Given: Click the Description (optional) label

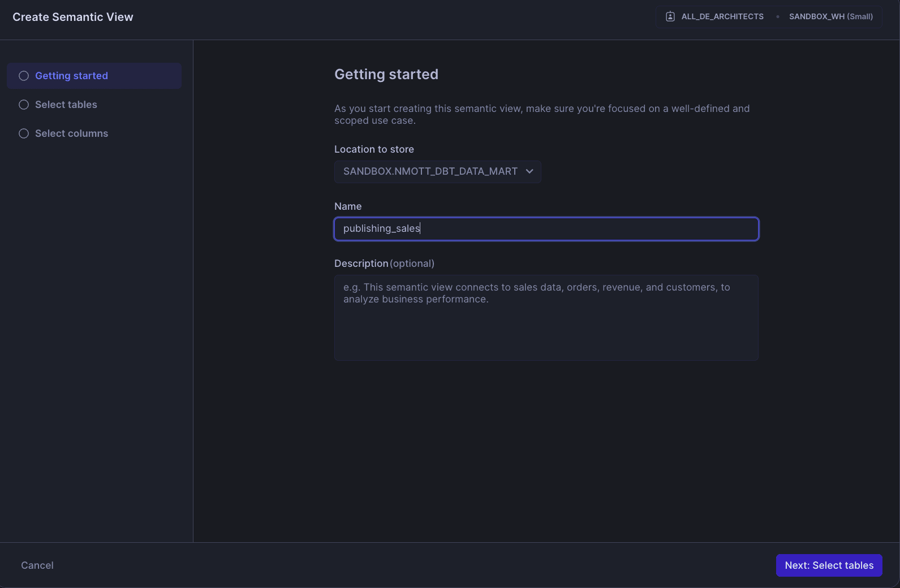Looking at the screenshot, I should pyautogui.click(x=384, y=263).
